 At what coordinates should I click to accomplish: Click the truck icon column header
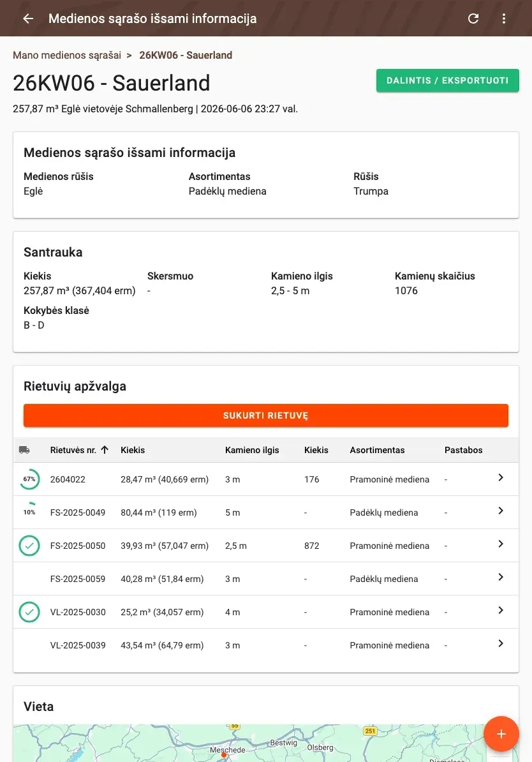pos(24,450)
